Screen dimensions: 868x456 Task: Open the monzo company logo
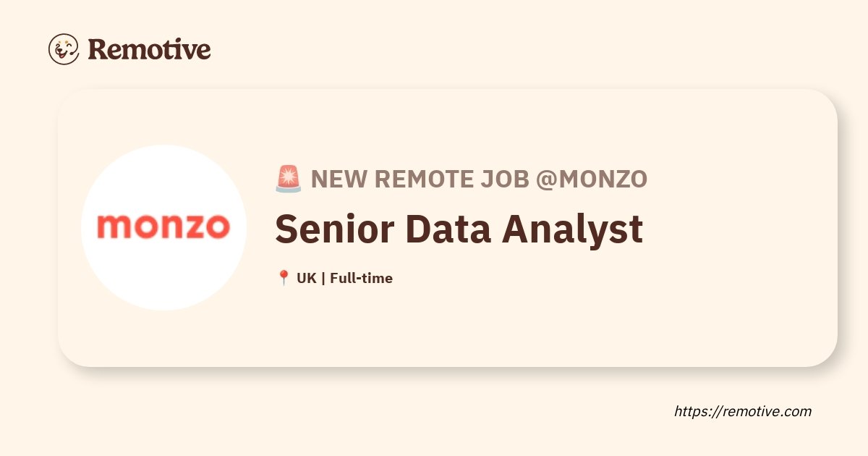point(163,227)
